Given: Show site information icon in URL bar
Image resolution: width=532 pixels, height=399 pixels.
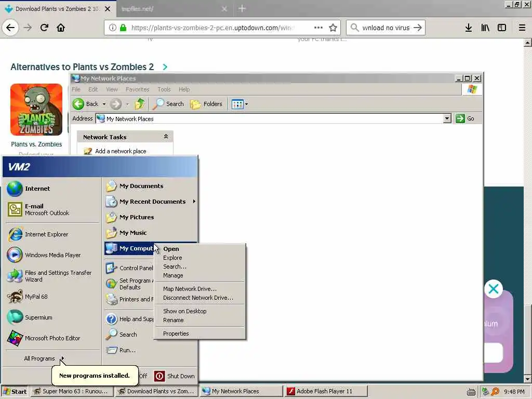Looking at the screenshot, I should (112, 28).
